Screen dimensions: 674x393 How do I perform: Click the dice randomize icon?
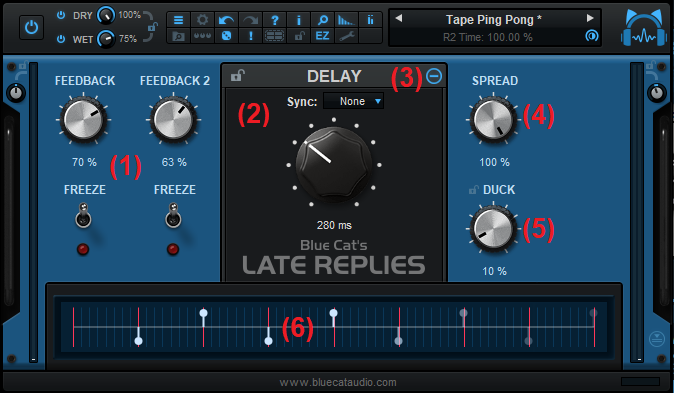tap(227, 36)
